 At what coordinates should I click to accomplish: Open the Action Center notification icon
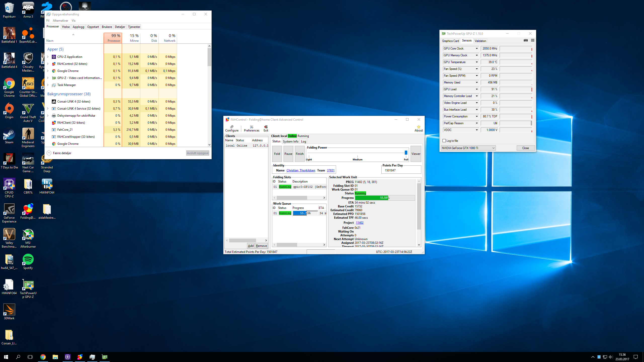636,357
